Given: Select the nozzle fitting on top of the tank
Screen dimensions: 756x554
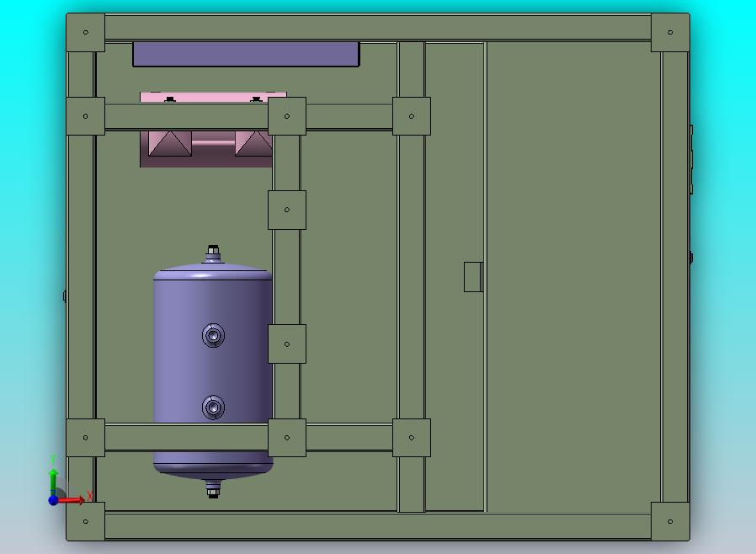Looking at the screenshot, I should pos(213,253).
